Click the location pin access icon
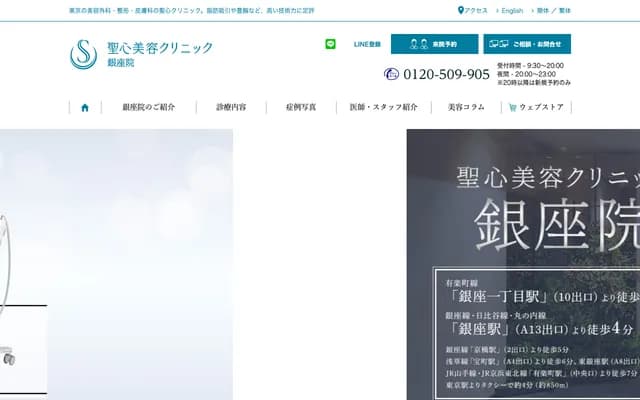 [x=461, y=10]
